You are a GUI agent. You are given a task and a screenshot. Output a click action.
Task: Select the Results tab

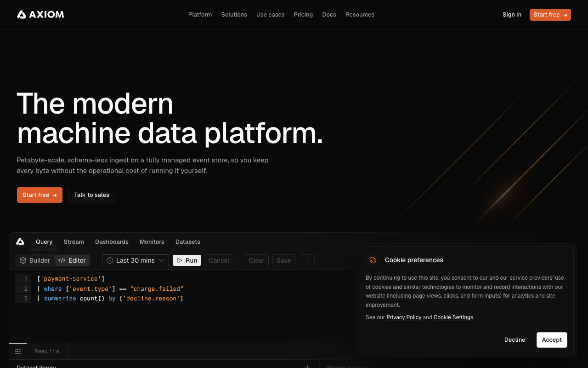pos(47,351)
